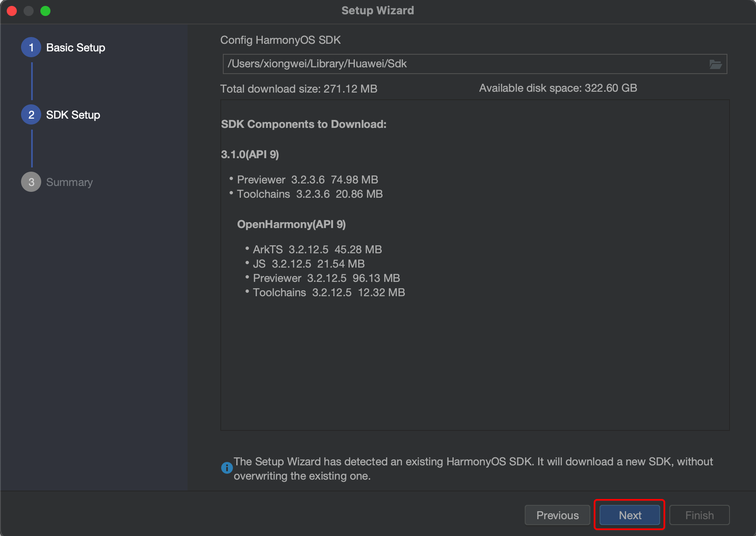Image resolution: width=756 pixels, height=536 pixels.
Task: Close the Setup Wizard window
Action: pos(12,11)
